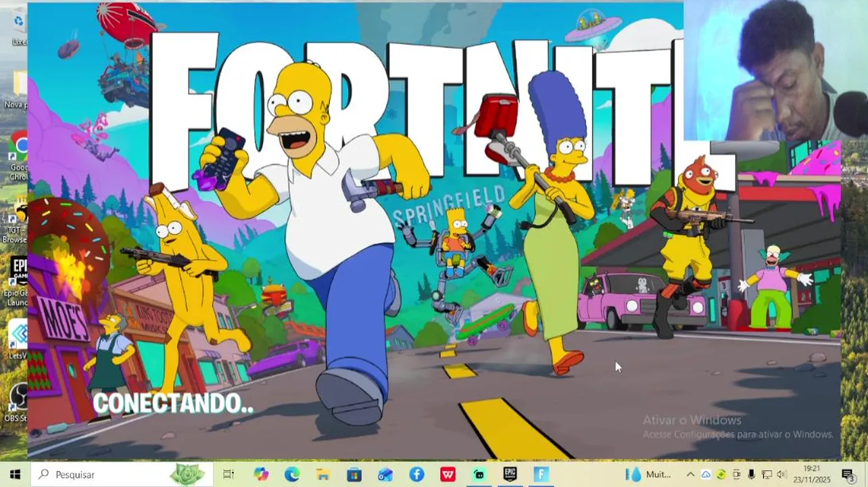
Task: Show hidden system tray icons
Action: (x=690, y=475)
